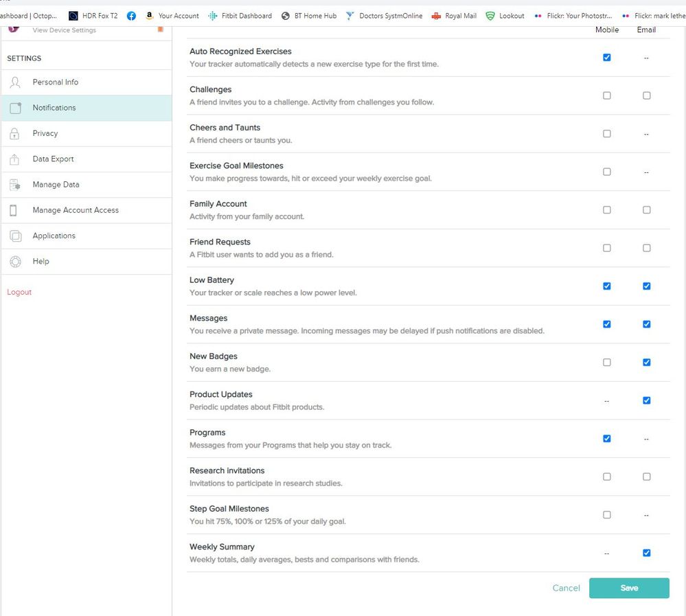The image size is (686, 616).
Task: Click the Applications stacked squares icon
Action: pos(15,236)
